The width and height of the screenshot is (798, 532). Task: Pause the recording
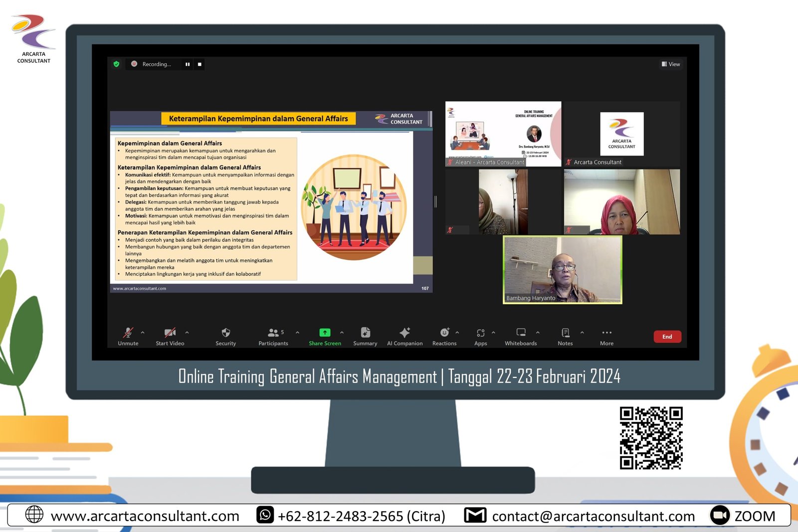[188, 64]
